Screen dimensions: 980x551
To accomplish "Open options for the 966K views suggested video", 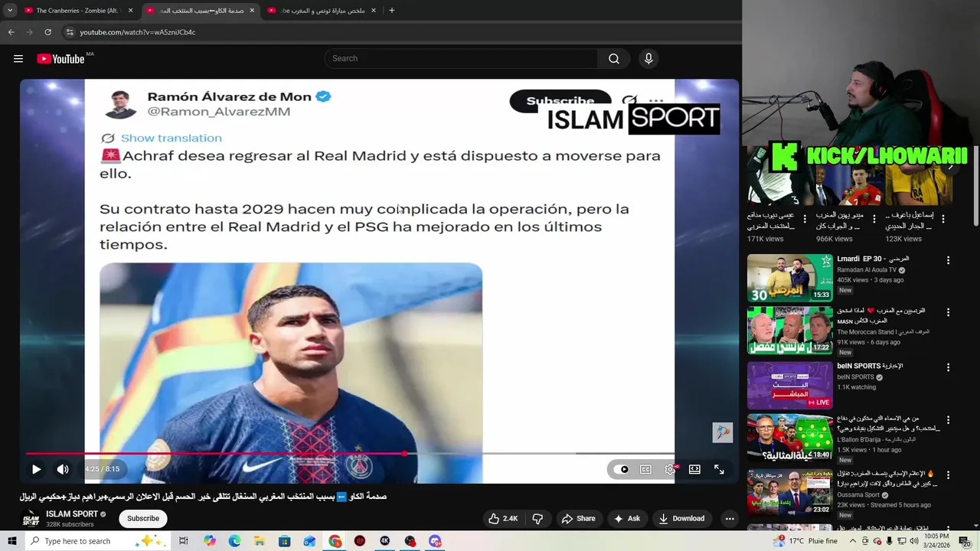I will pos(874,219).
